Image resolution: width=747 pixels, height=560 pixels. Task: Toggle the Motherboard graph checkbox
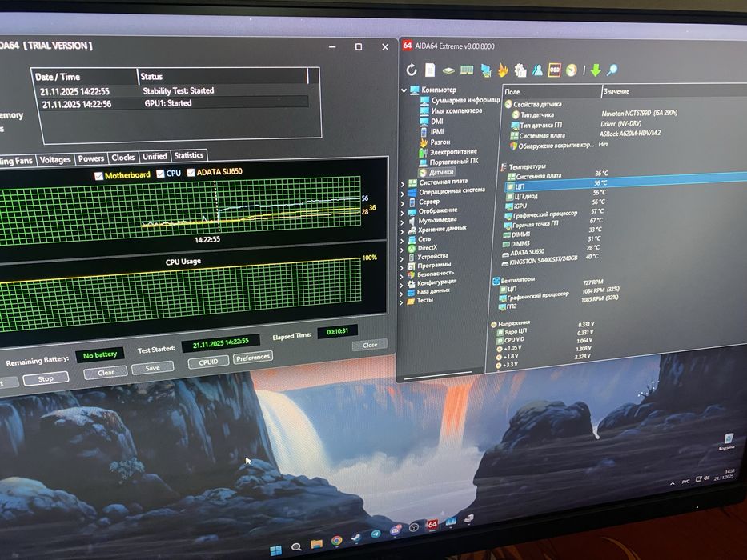[x=99, y=176]
